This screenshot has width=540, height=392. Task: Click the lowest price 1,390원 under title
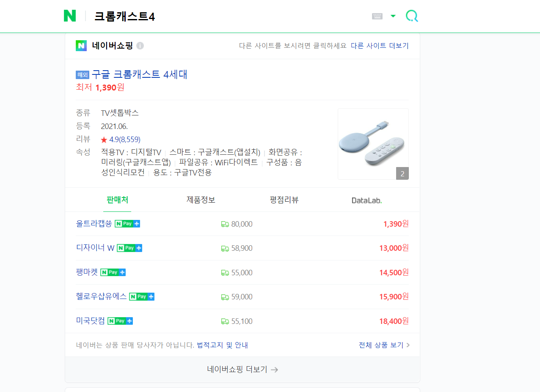click(110, 88)
